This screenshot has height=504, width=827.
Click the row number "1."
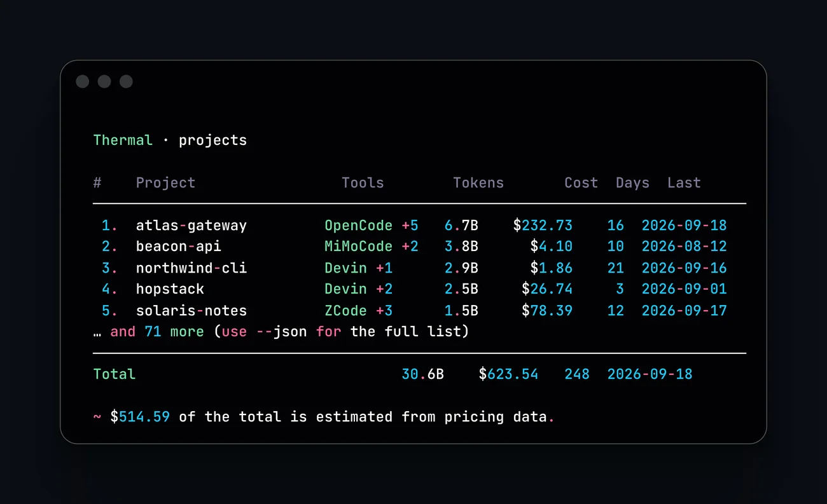point(109,226)
